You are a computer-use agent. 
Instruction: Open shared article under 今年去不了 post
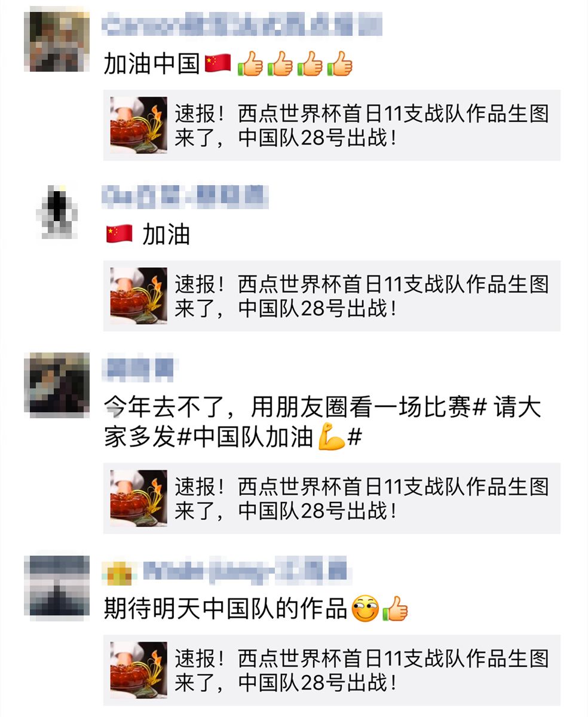(x=332, y=498)
